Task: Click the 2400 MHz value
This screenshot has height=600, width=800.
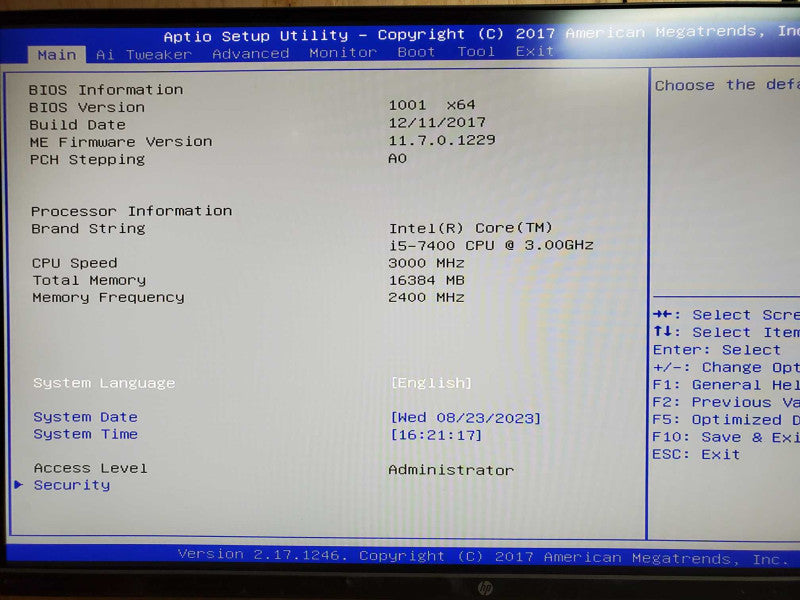Action: tap(427, 297)
